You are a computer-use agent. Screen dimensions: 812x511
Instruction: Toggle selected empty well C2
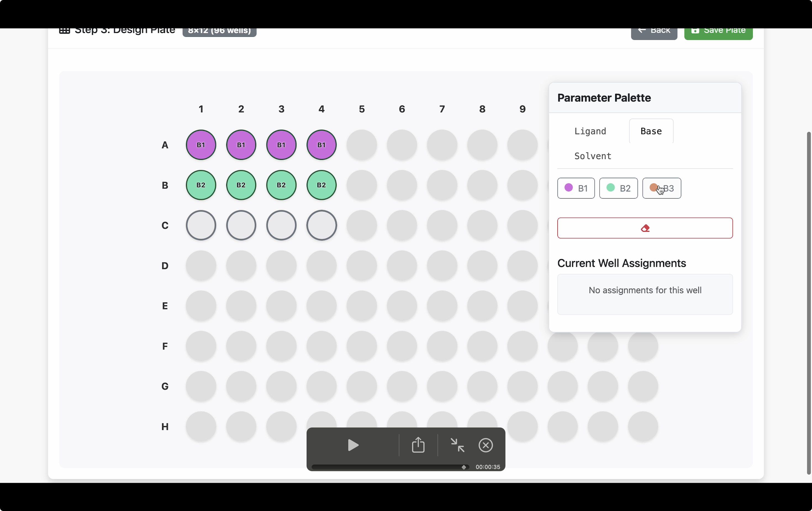pyautogui.click(x=241, y=225)
